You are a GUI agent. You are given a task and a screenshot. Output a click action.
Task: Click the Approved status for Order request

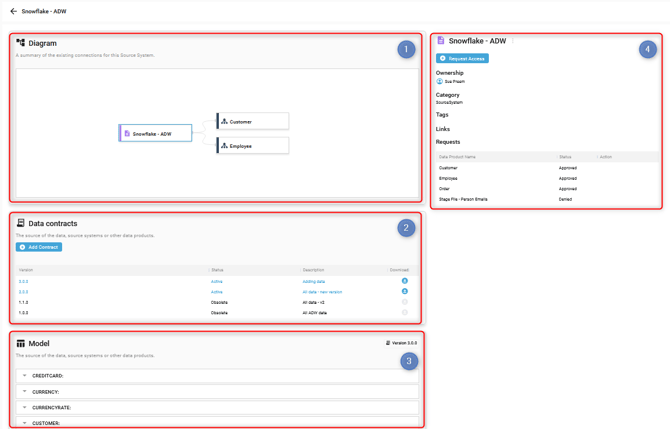(568, 188)
